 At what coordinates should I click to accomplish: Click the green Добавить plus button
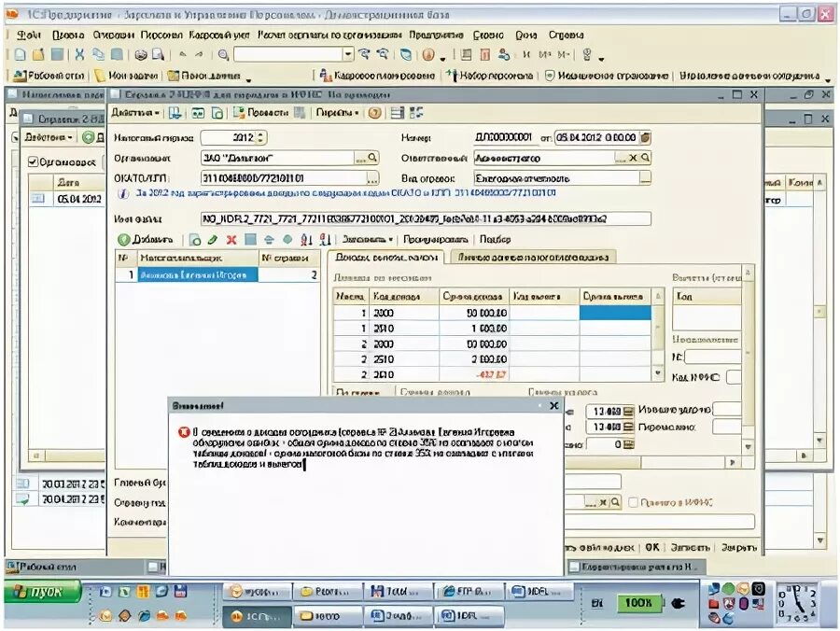tap(146, 240)
